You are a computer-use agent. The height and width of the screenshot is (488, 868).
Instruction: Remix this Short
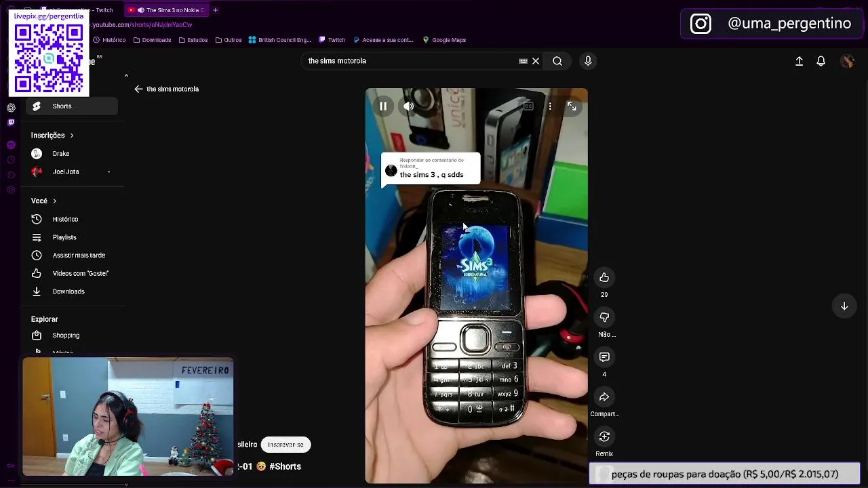tap(604, 437)
